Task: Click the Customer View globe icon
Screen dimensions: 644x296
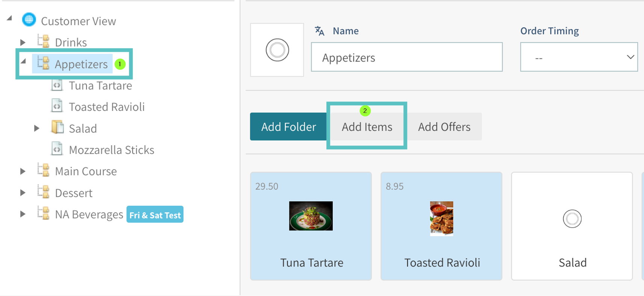Action: click(29, 20)
